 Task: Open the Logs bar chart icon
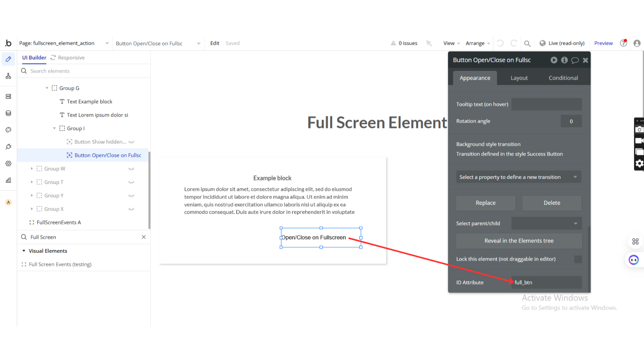click(x=8, y=180)
